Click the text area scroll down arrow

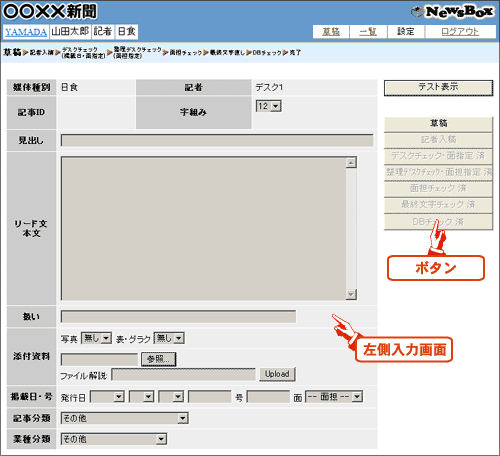(x=351, y=294)
